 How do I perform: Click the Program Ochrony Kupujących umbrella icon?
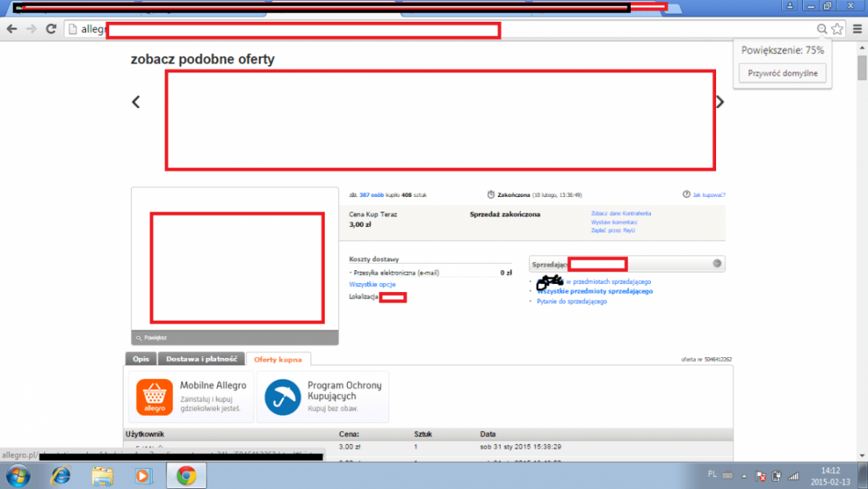pyautogui.click(x=282, y=397)
